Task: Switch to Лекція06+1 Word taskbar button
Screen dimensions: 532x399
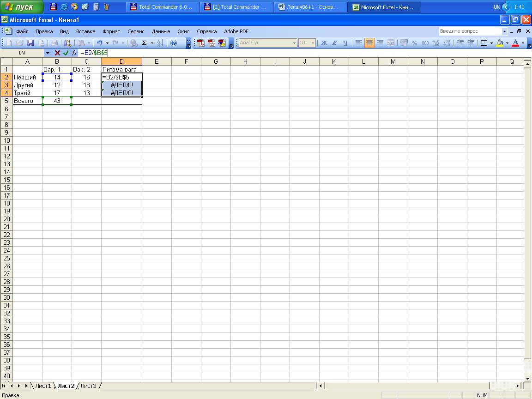Action: [310, 7]
